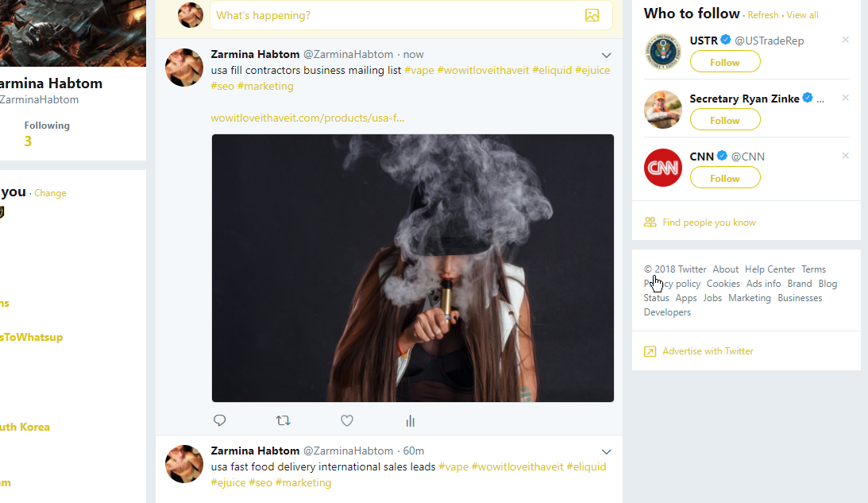Image resolution: width=868 pixels, height=503 pixels.
Task: Refresh the Who to follow list
Action: pos(762,15)
